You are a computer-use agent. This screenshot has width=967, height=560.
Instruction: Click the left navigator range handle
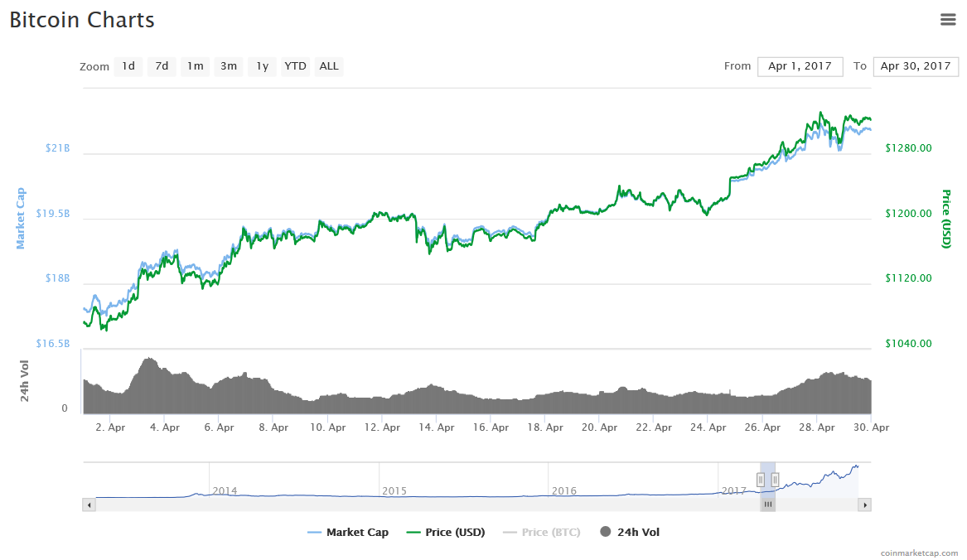click(x=761, y=480)
